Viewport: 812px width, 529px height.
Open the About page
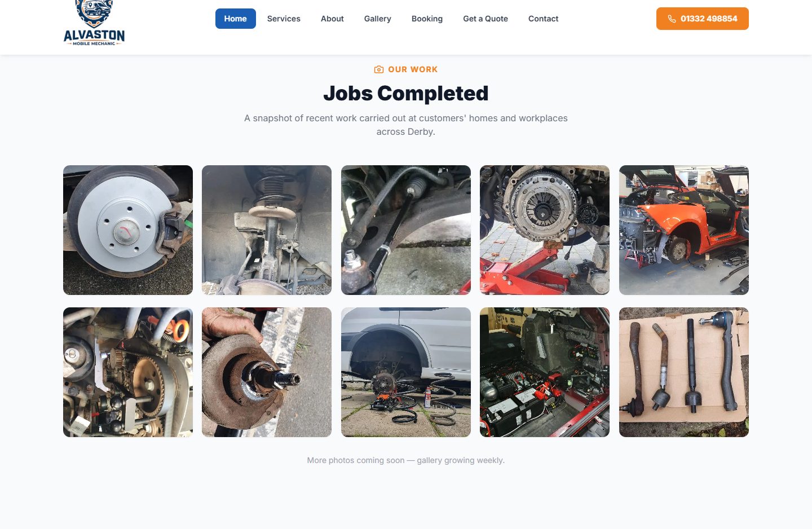click(332, 19)
